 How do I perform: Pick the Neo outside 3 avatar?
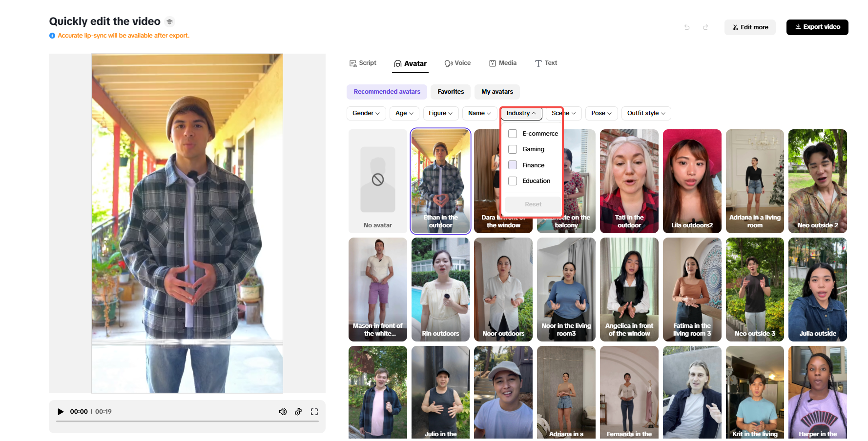[x=755, y=289]
